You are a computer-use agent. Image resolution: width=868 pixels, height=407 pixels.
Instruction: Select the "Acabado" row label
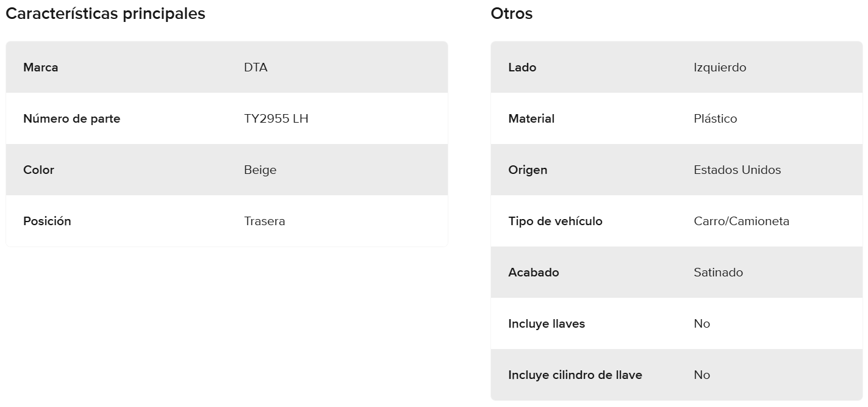[533, 273]
